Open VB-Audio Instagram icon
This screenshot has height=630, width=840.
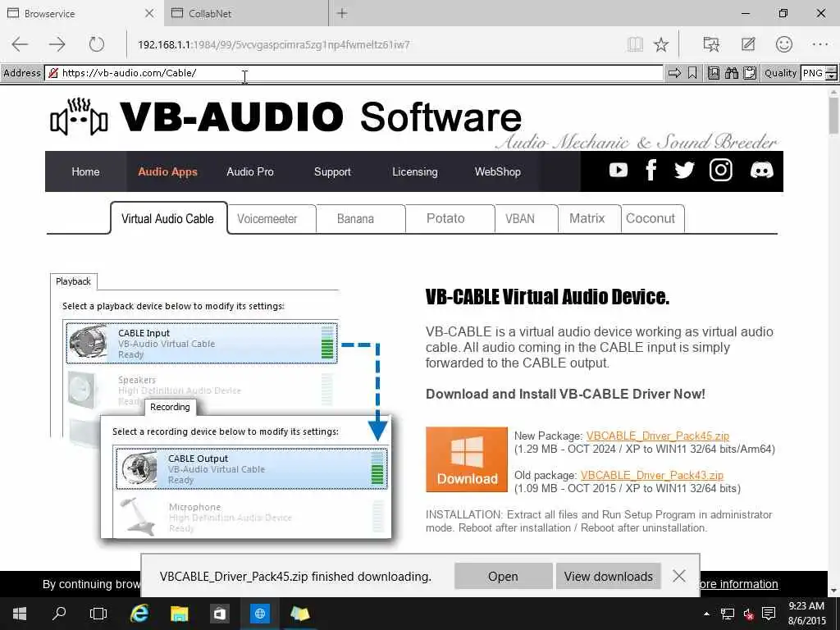(720, 171)
